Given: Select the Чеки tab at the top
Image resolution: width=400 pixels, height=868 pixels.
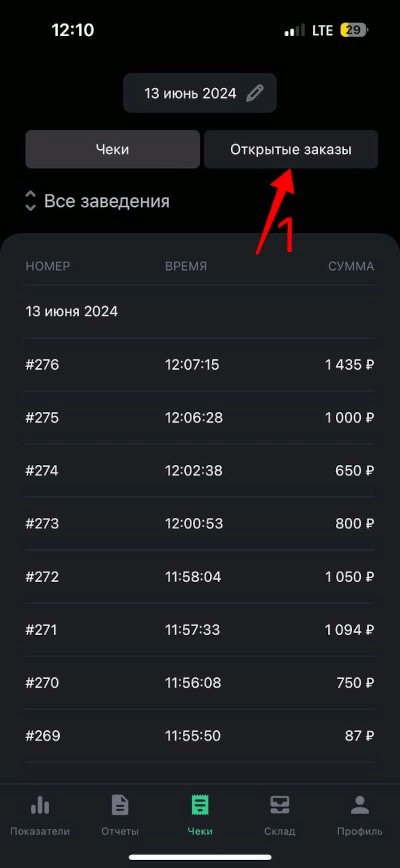Looking at the screenshot, I should click(x=112, y=149).
